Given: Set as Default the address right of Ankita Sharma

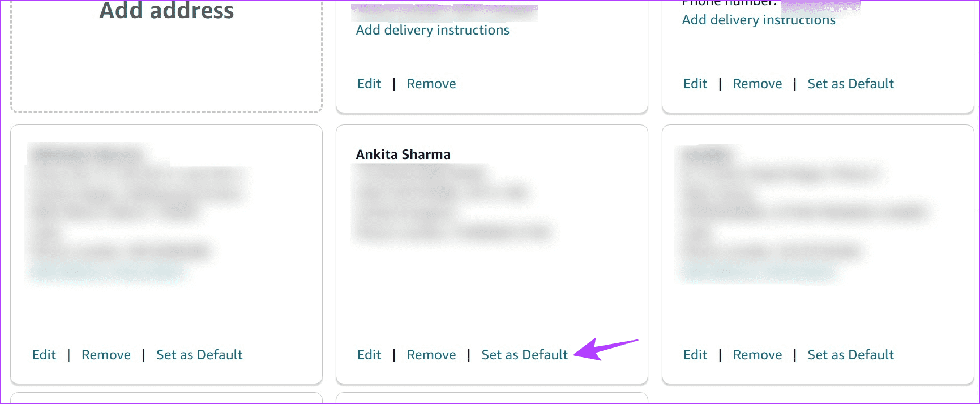Looking at the screenshot, I should [x=851, y=355].
